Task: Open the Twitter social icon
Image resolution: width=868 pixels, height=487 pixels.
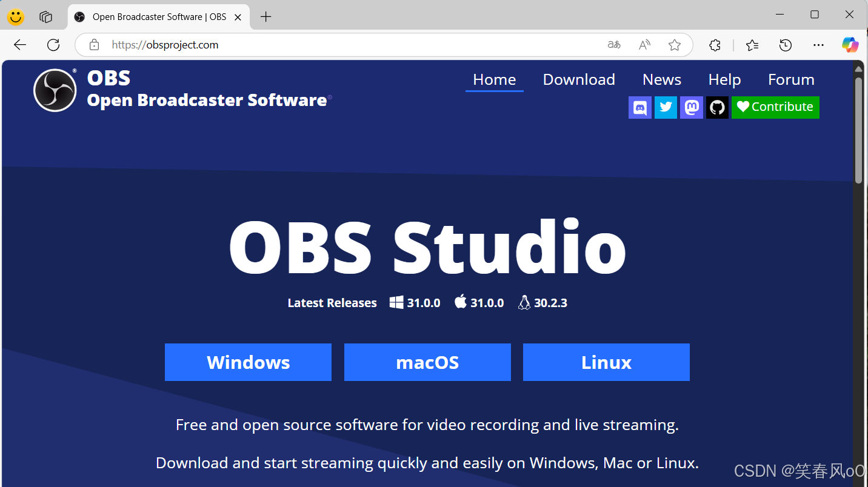Action: [x=666, y=108]
